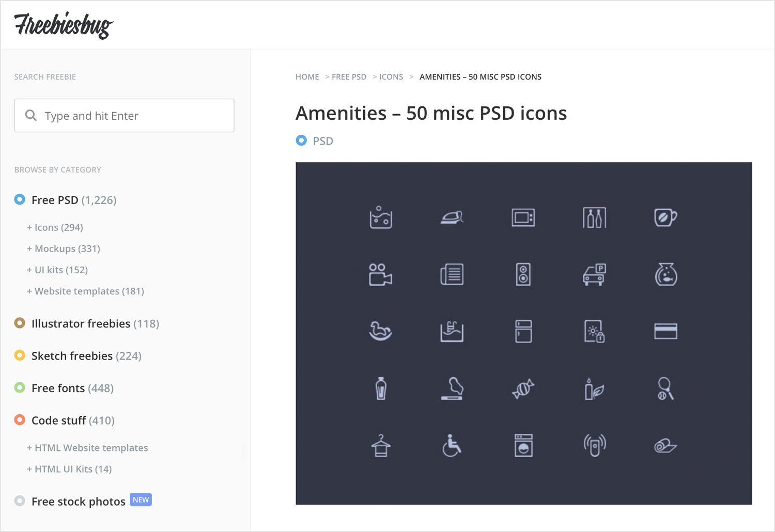Open the Code stuff category
Screen dimensions: 775x532
pyautogui.click(x=73, y=420)
